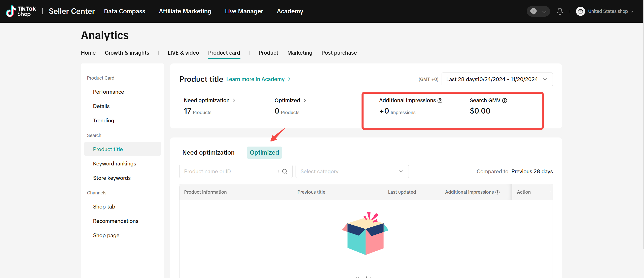Click search magnifier icon in product field
644x278 pixels.
(x=284, y=171)
